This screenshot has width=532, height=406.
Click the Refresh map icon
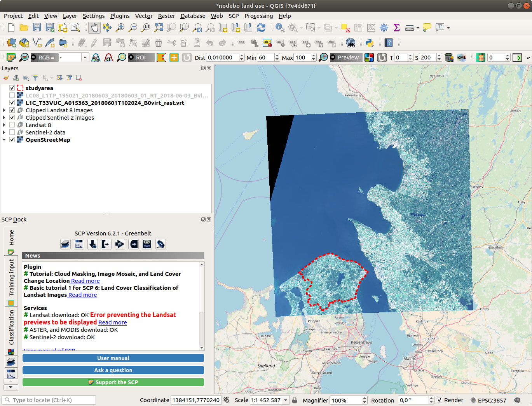[x=261, y=28]
